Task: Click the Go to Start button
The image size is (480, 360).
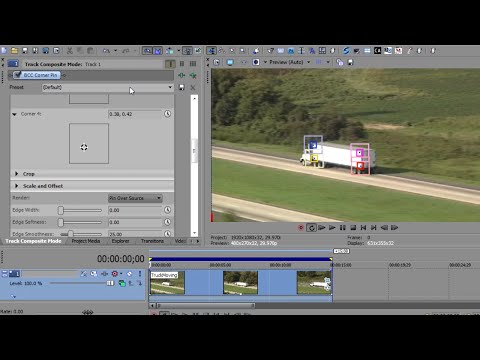Action: (363, 228)
